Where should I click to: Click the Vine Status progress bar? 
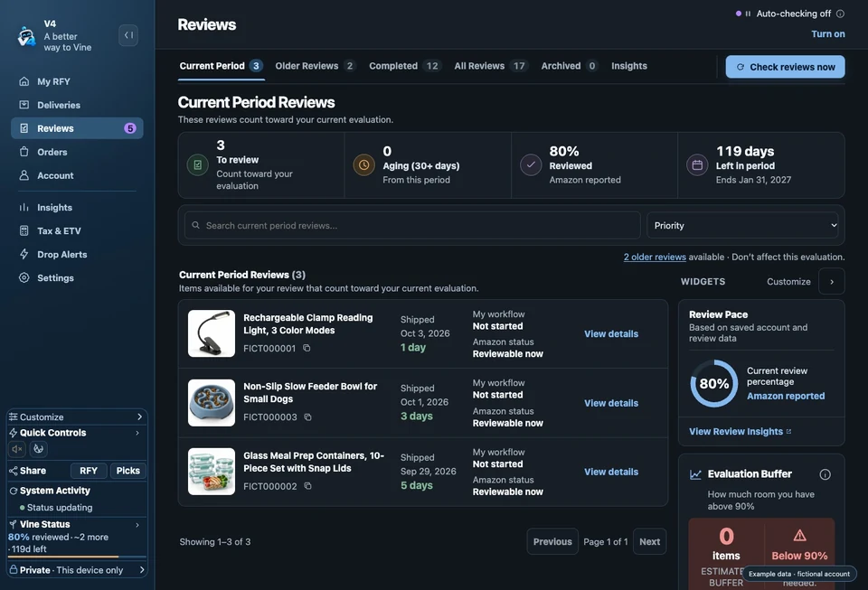[x=77, y=557]
